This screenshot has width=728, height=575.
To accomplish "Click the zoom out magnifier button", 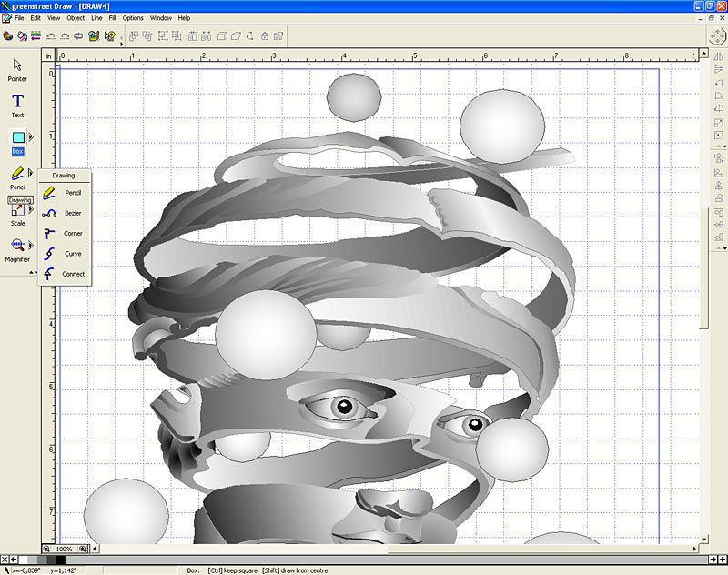I will (x=47, y=550).
